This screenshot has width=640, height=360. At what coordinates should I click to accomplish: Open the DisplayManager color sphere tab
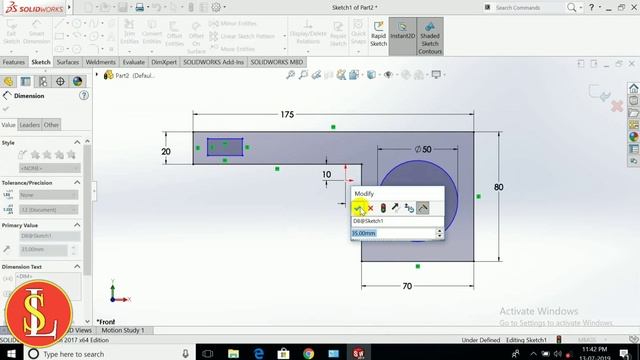coord(77,81)
